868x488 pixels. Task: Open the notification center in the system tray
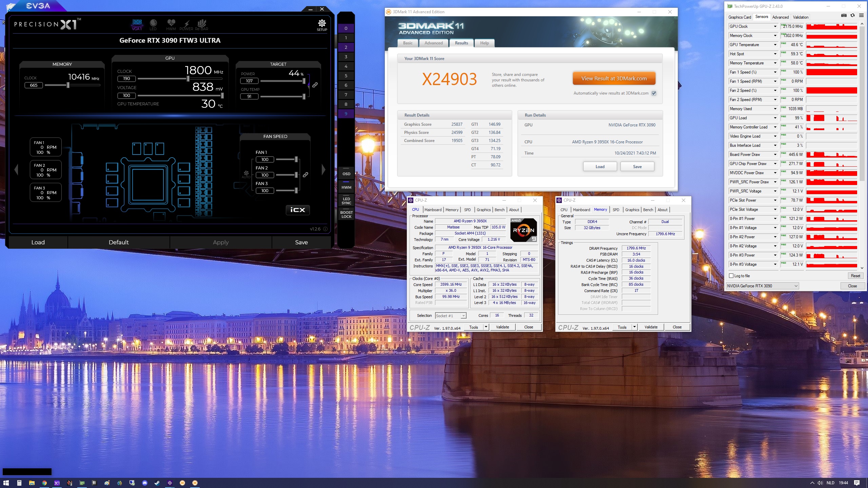click(857, 483)
